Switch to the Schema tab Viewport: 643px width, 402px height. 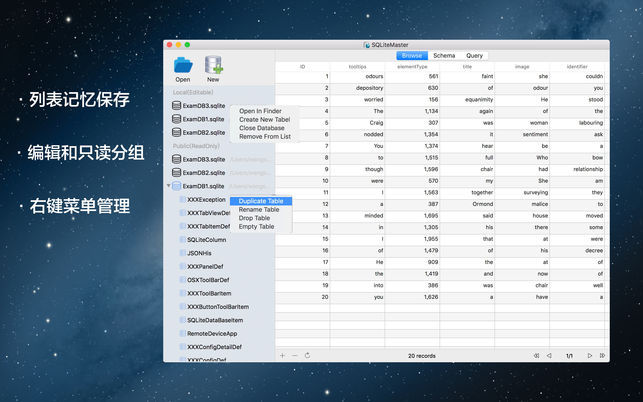[x=444, y=55]
